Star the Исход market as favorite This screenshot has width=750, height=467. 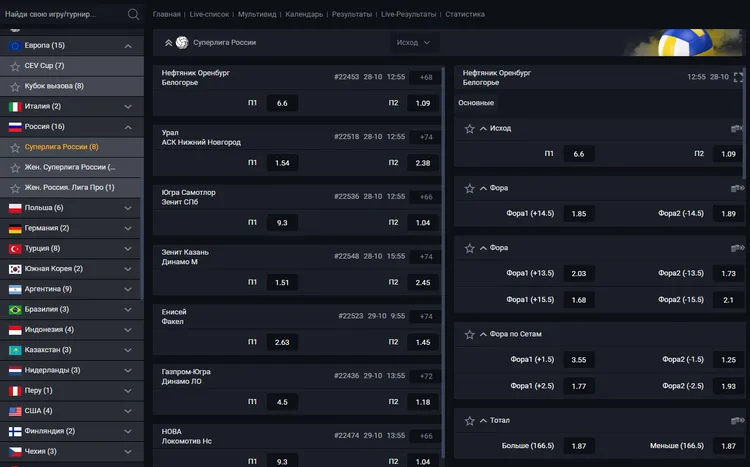pyautogui.click(x=469, y=129)
